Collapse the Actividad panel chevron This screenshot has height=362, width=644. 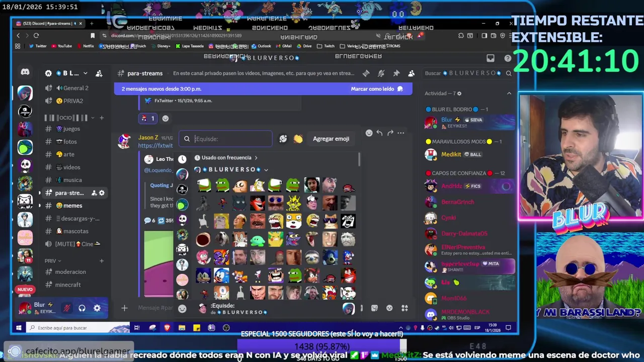pos(509,94)
